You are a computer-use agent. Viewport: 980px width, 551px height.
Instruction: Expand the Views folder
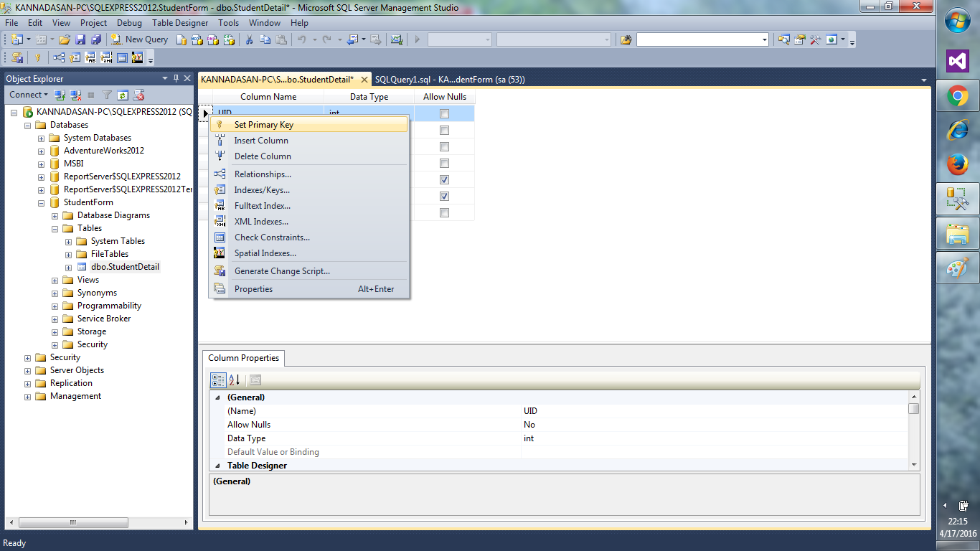54,280
